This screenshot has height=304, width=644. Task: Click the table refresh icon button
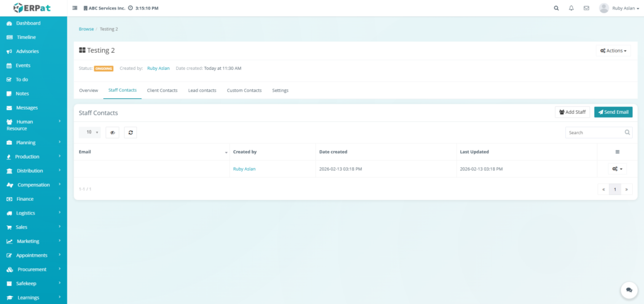(130, 132)
